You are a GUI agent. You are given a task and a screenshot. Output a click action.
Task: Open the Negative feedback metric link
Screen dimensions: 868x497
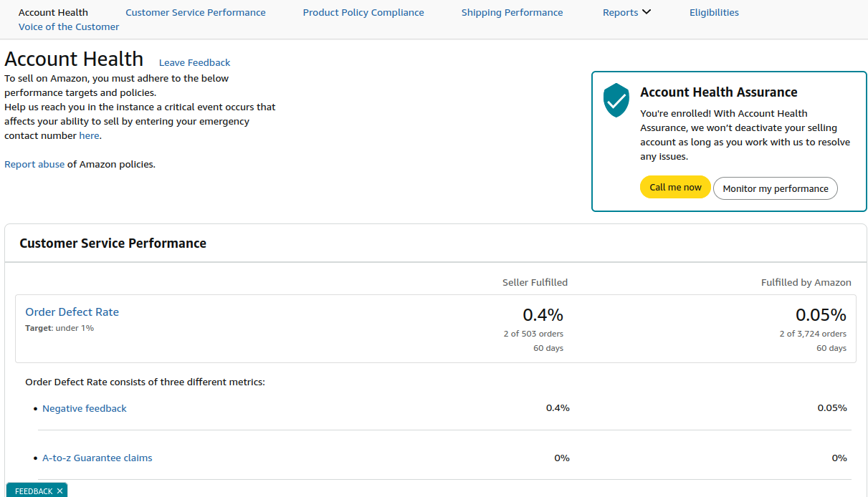(x=85, y=408)
